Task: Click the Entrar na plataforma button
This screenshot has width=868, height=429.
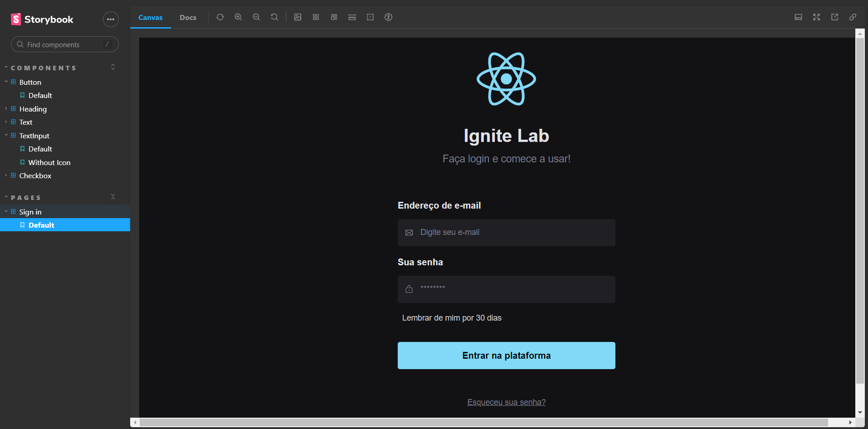Action: click(507, 356)
